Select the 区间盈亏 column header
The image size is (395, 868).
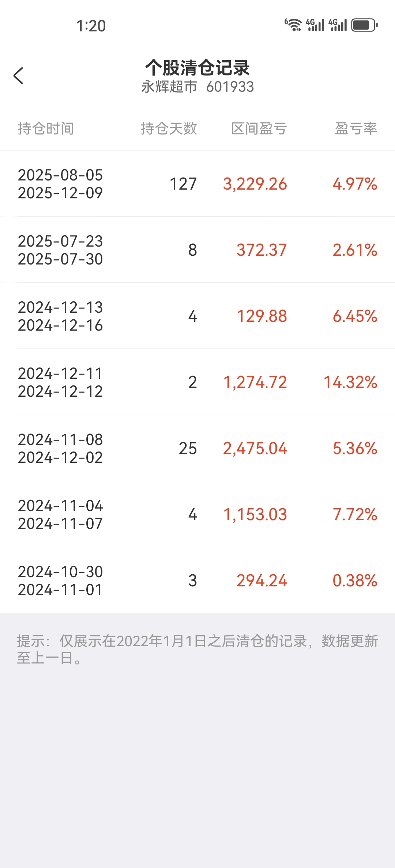[x=259, y=129]
